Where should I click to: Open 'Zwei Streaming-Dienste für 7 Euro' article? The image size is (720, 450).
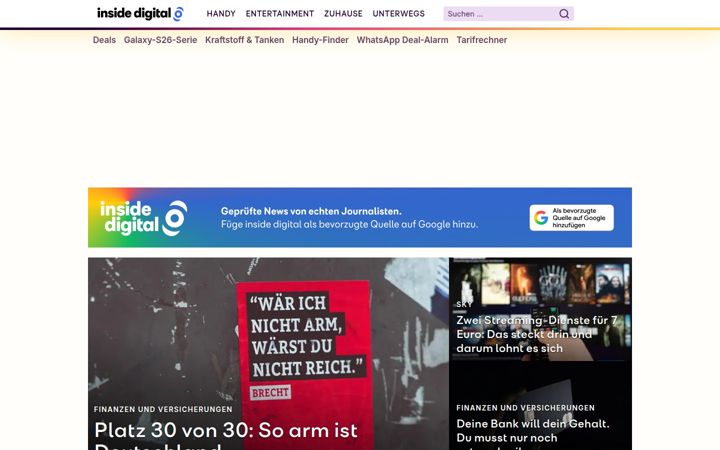(x=537, y=334)
